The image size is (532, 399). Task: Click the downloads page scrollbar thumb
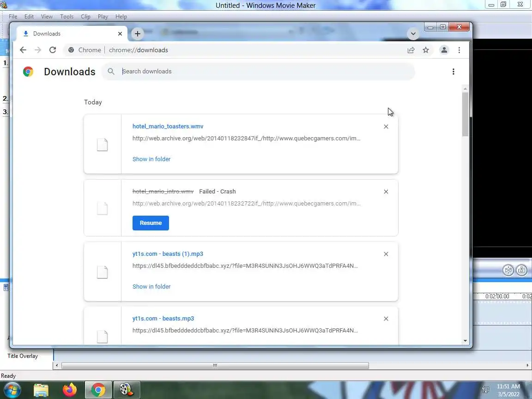(x=465, y=115)
